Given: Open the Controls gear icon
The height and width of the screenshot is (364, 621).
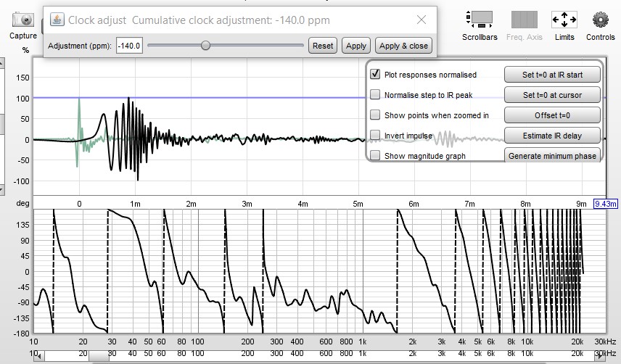Looking at the screenshot, I should click(x=601, y=20).
